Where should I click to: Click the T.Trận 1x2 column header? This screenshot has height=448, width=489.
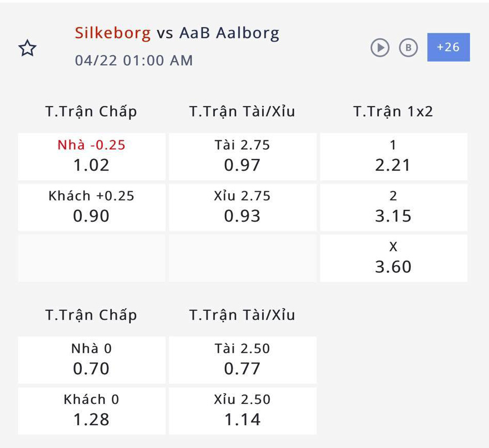pos(393,111)
